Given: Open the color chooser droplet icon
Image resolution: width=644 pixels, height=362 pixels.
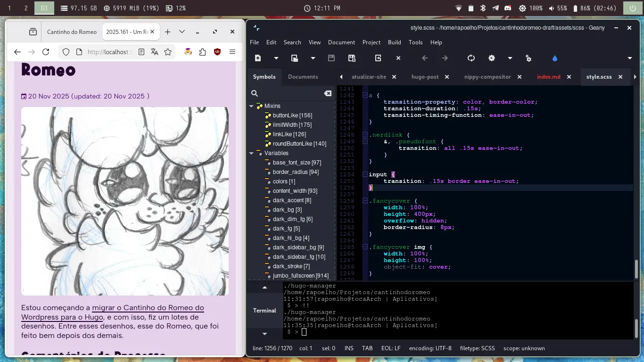Looking at the screenshot, I should pyautogui.click(x=554, y=58).
